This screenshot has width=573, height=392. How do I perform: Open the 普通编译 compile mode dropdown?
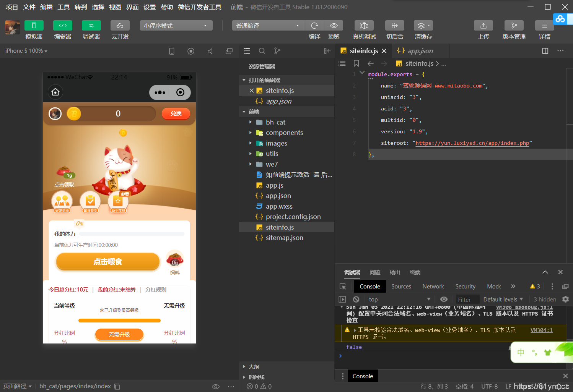click(x=268, y=25)
